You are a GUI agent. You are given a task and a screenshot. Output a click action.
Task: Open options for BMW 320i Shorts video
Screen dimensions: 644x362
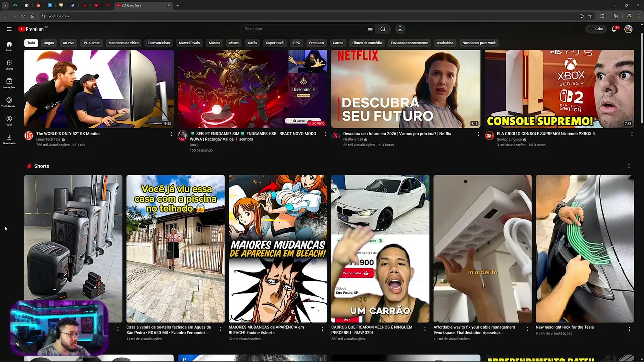coord(425,329)
